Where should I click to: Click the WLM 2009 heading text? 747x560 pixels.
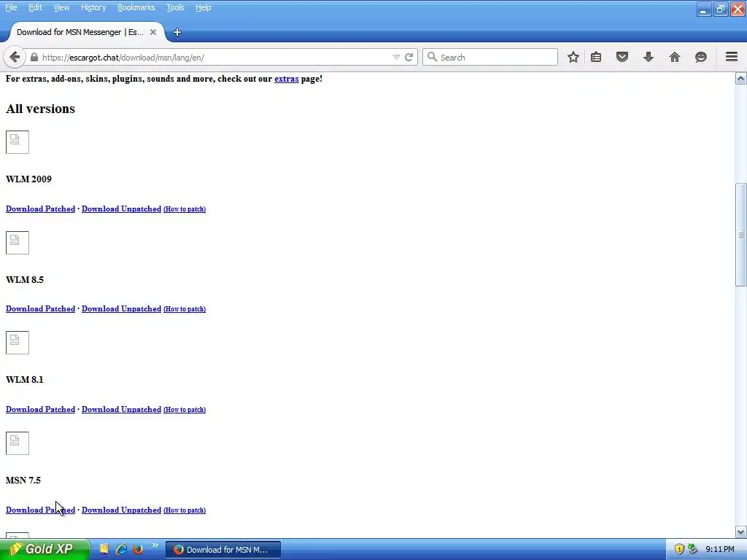point(28,179)
